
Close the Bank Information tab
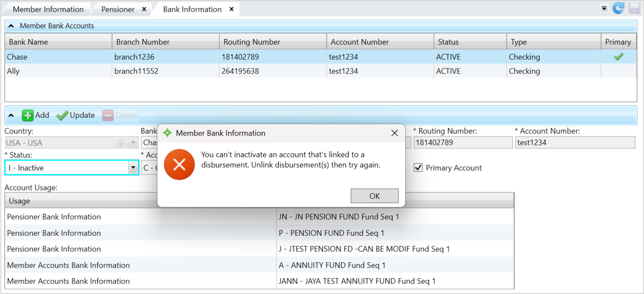(231, 9)
